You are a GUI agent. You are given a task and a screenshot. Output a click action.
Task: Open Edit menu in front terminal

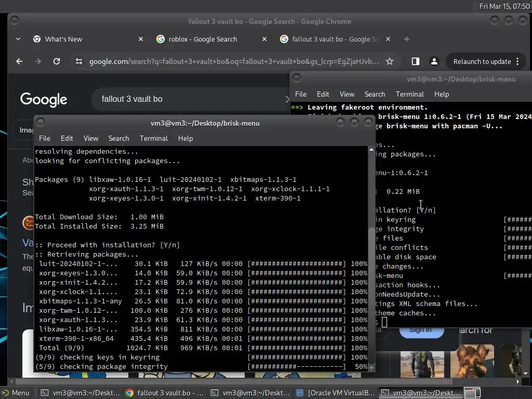tap(67, 138)
